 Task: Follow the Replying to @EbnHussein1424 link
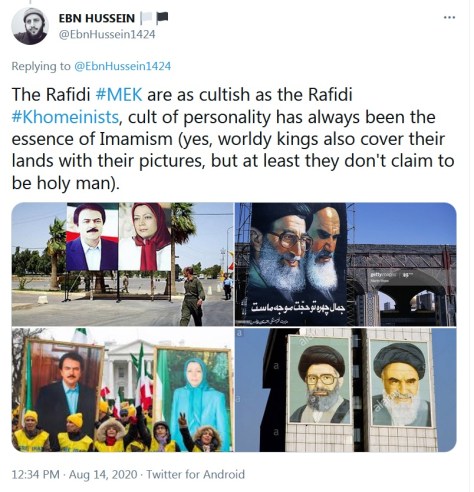tap(122, 66)
